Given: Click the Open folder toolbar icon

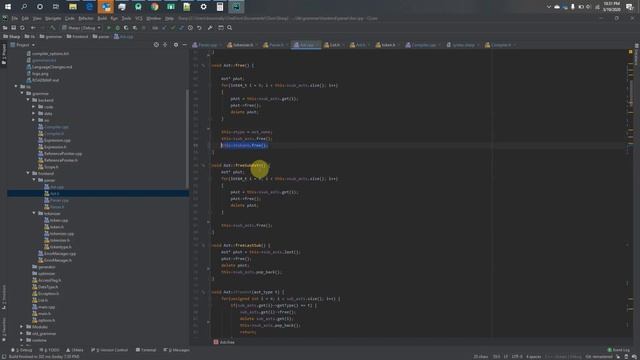Looking at the screenshot, I should pyautogui.click(x=5, y=28).
